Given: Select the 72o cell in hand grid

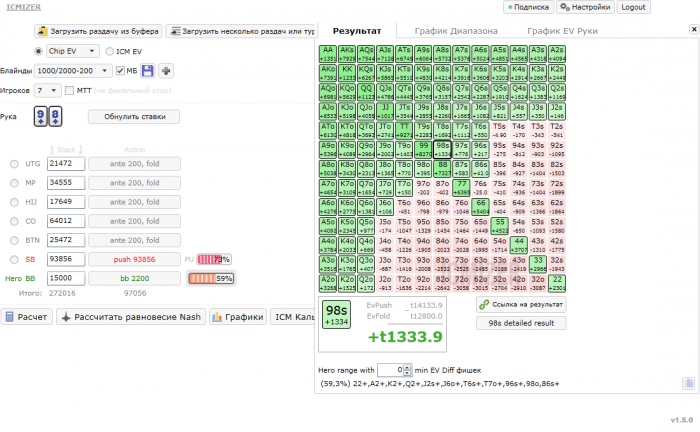Looking at the screenshot, I should click(x=462, y=283).
